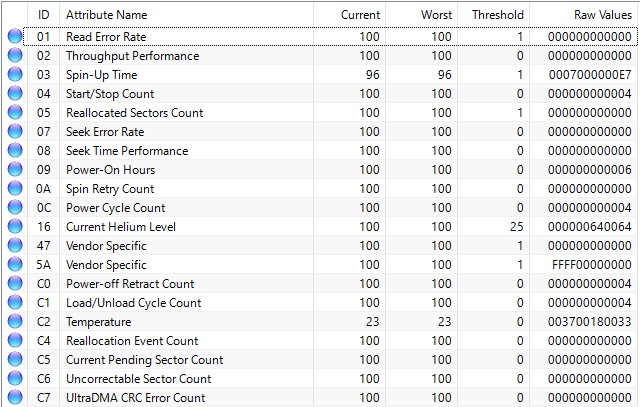The height and width of the screenshot is (407, 640).
Task: Click the status orb for Current Helium Level
Action: tap(15, 227)
